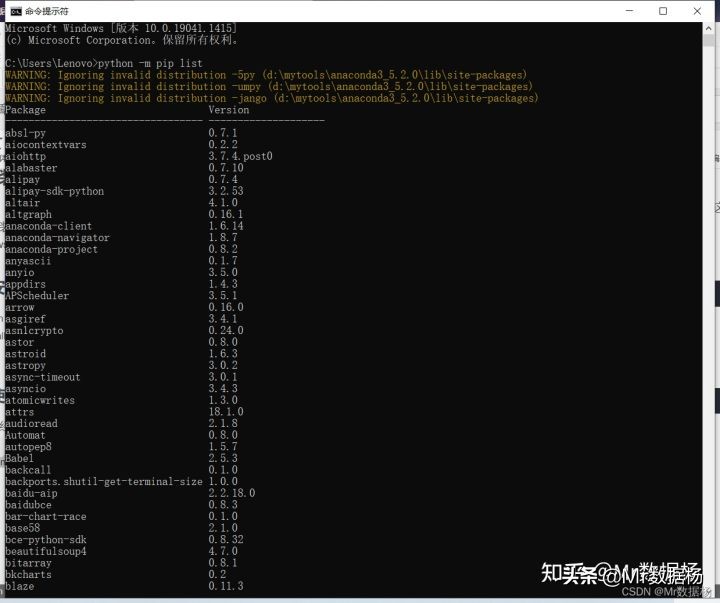Click the 'bitarray' package name
This screenshot has height=603, width=720.
[28, 563]
